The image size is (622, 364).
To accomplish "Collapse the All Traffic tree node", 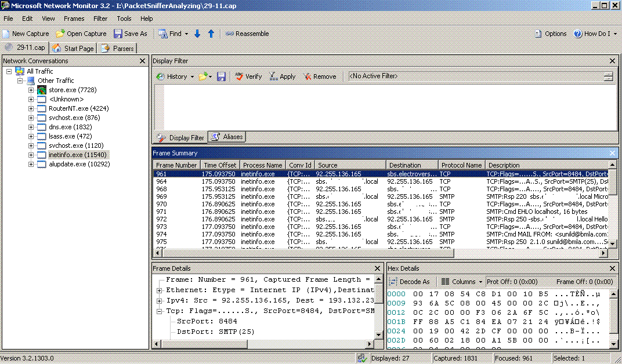I will point(8,71).
